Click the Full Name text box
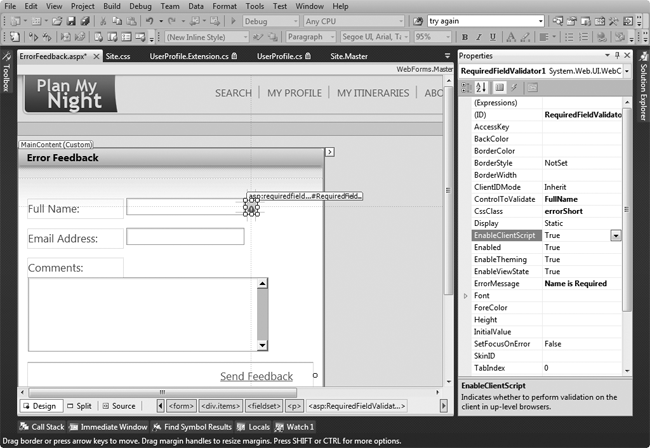Screen dimensions: 650x448 [186, 206]
